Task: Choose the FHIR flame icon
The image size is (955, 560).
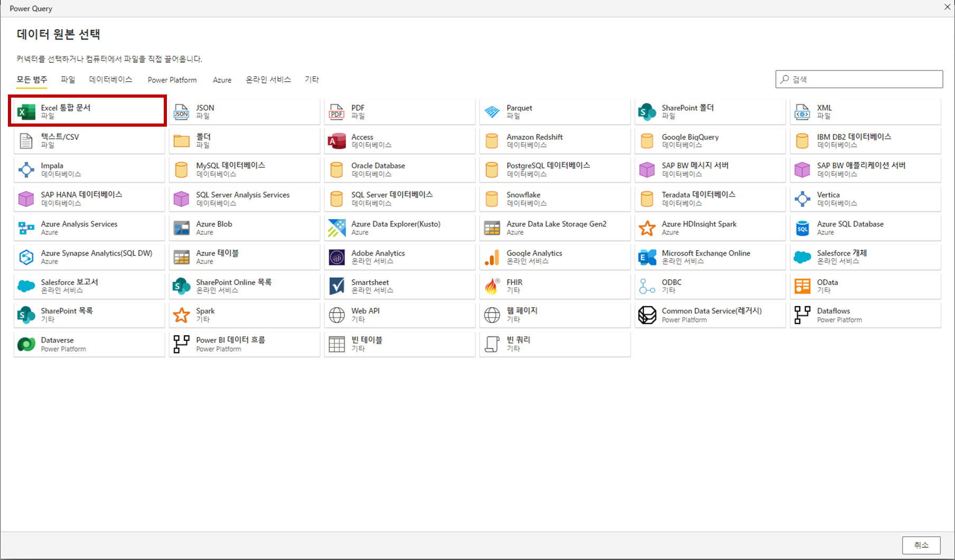Action: [492, 286]
